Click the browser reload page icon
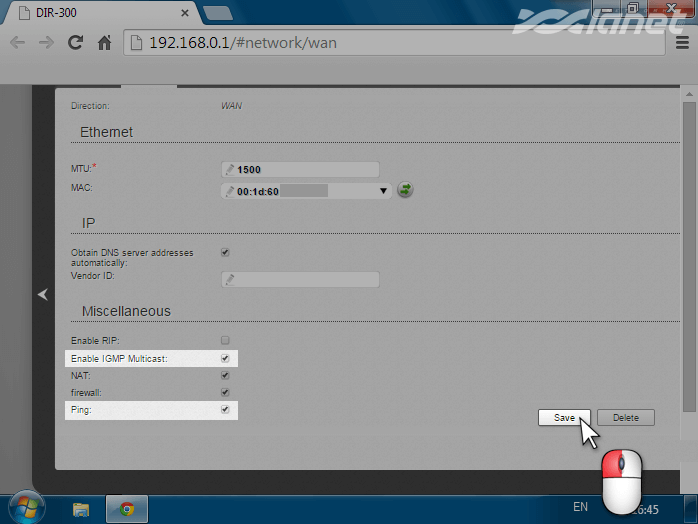This screenshot has height=524, width=698. (x=74, y=43)
